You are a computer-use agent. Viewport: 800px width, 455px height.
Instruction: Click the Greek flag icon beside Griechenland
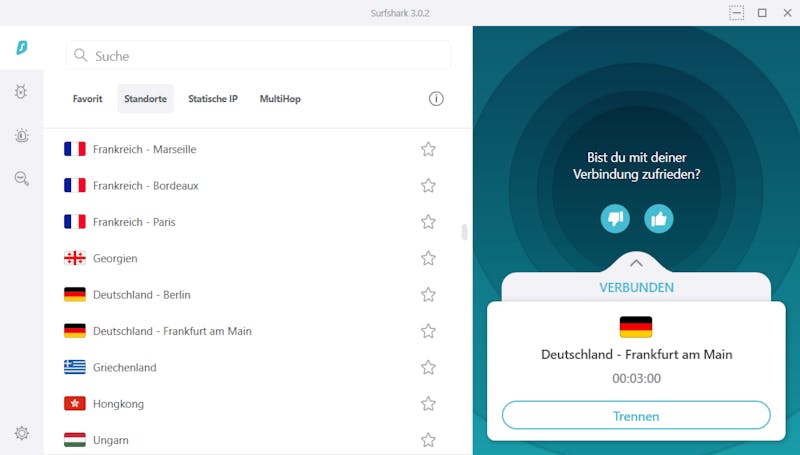tap(75, 367)
